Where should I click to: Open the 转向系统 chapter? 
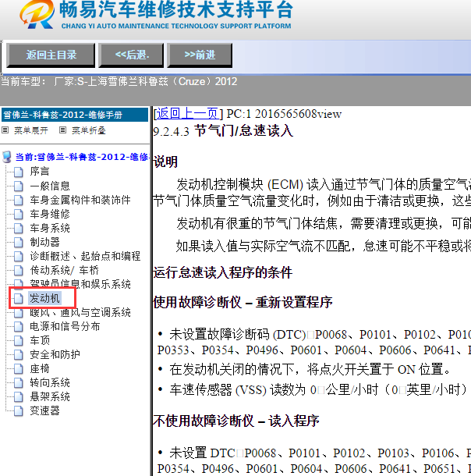tap(50, 382)
